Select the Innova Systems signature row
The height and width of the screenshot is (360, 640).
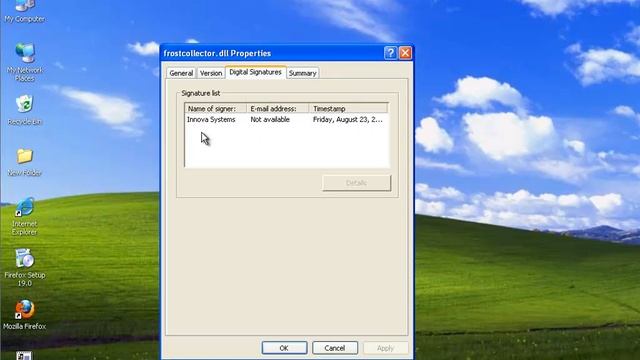point(287,119)
